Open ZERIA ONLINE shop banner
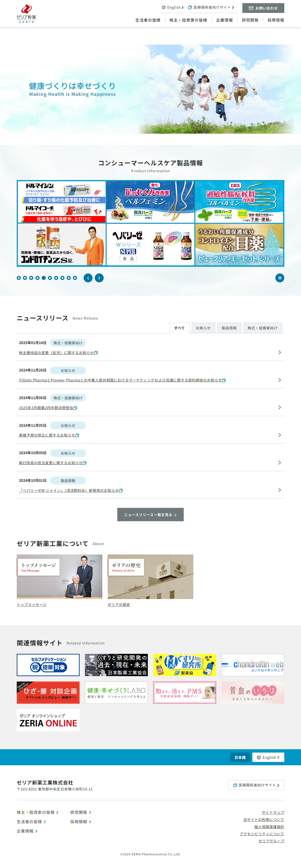The height and width of the screenshot is (868, 301). 48,720
